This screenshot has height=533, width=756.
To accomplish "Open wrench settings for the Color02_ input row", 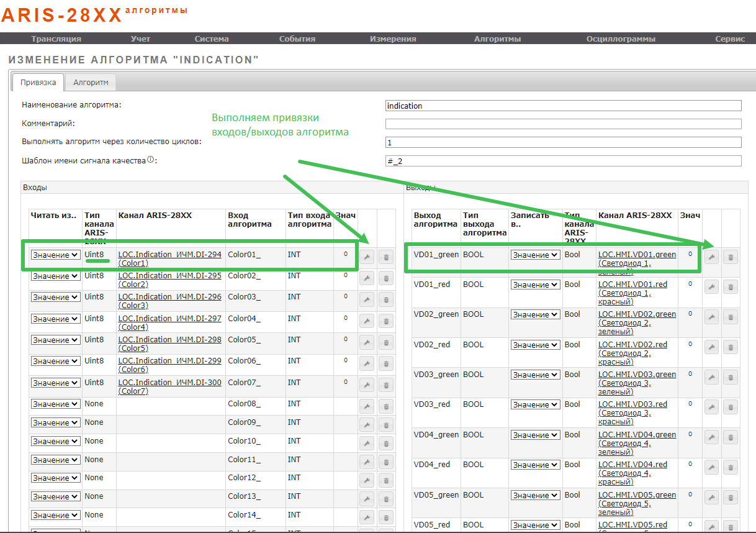I will click(x=367, y=278).
